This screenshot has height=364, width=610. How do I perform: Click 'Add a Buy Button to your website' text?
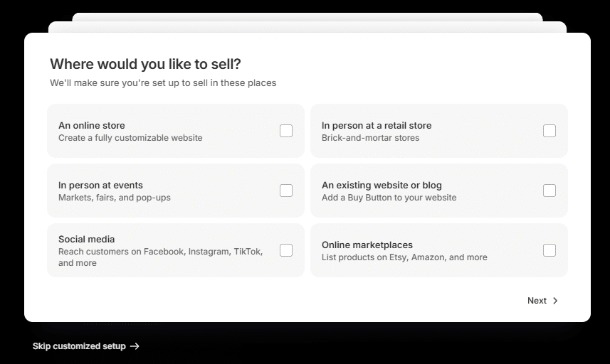coord(389,198)
